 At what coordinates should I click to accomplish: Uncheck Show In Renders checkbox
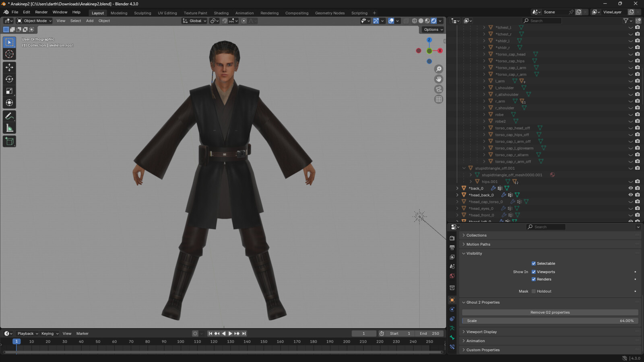tap(534, 279)
